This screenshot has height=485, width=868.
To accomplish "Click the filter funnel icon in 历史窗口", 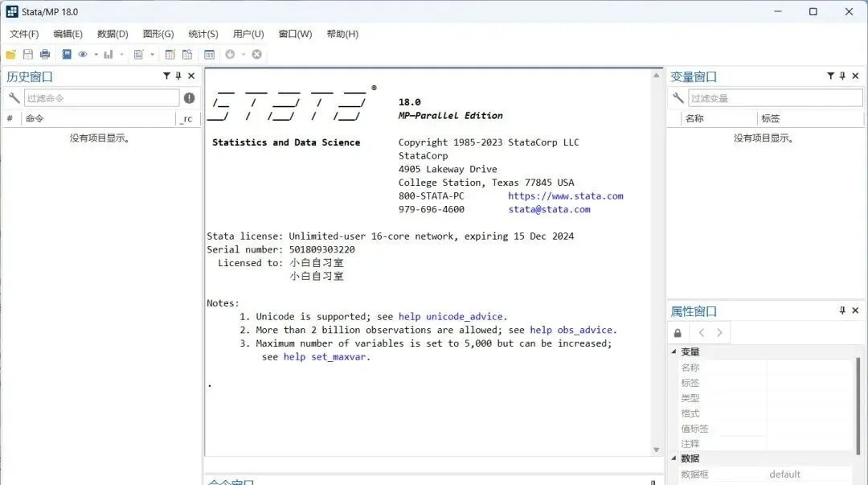I will 166,76.
